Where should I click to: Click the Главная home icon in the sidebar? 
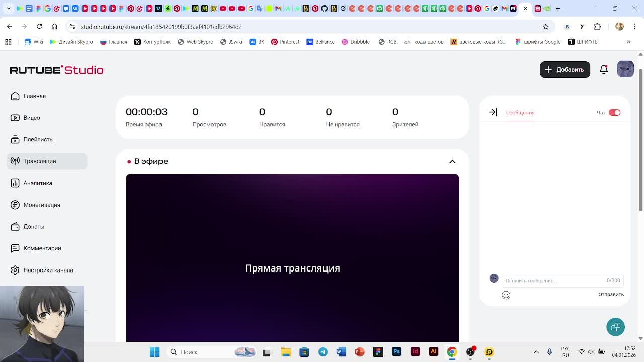click(15, 96)
